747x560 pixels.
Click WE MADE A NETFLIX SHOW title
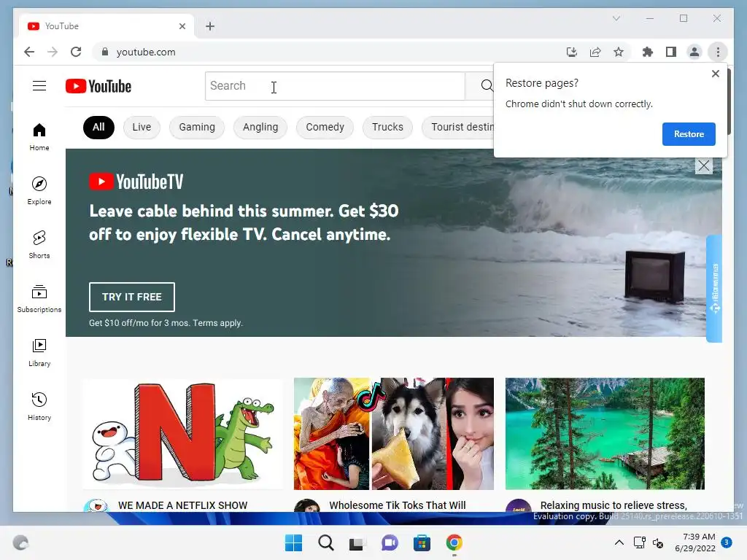point(183,505)
